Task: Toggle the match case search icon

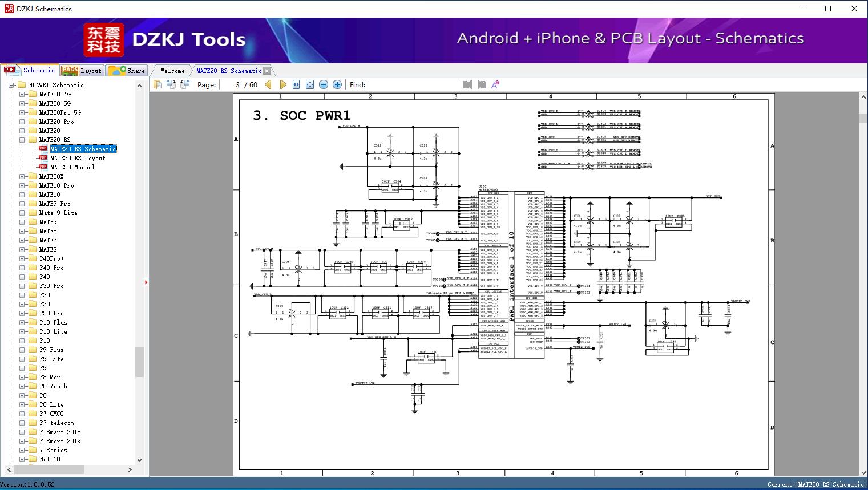Action: point(495,84)
